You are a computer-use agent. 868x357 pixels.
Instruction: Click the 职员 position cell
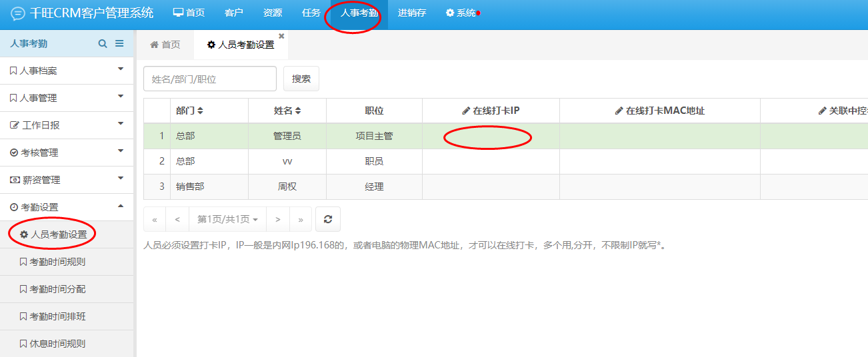[x=374, y=161]
